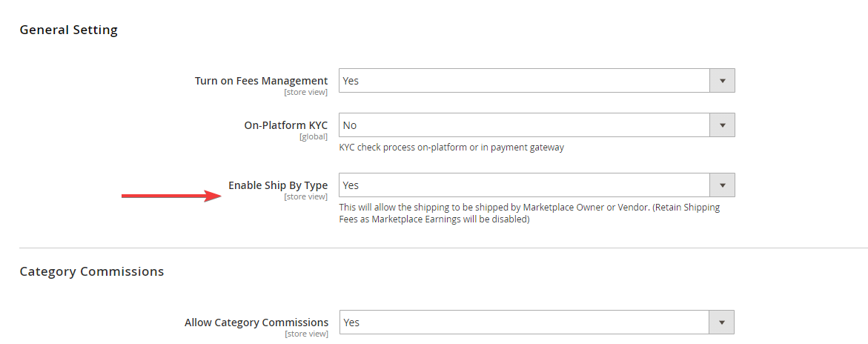
Task: Click the [store view] tag under Fees Management
Action: (305, 93)
